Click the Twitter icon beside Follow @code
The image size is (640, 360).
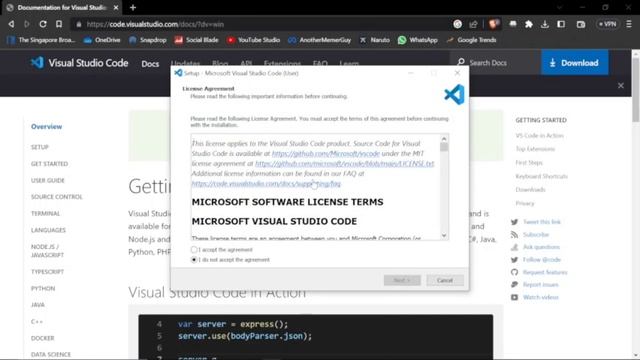tap(514, 260)
